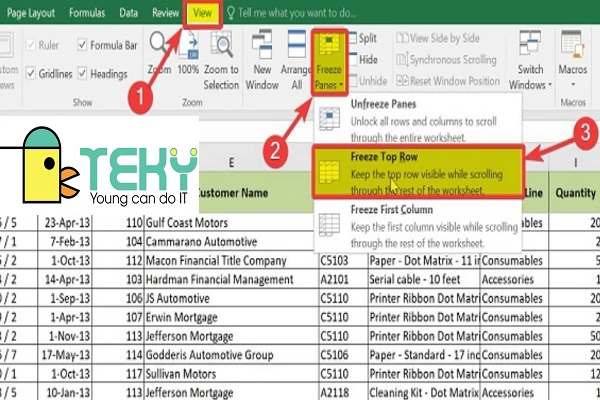The image size is (600, 400).
Task: Toggle Synchronous Scrolling
Action: click(x=447, y=59)
